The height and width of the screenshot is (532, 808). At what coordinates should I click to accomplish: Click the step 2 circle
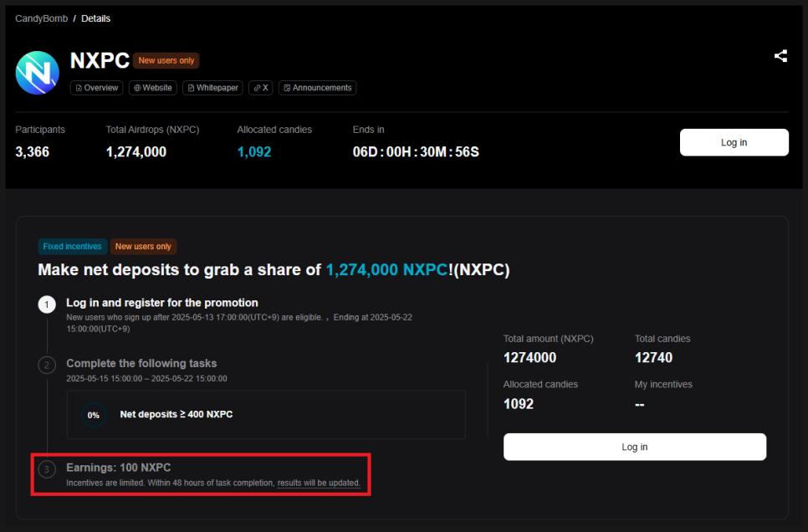(47, 365)
